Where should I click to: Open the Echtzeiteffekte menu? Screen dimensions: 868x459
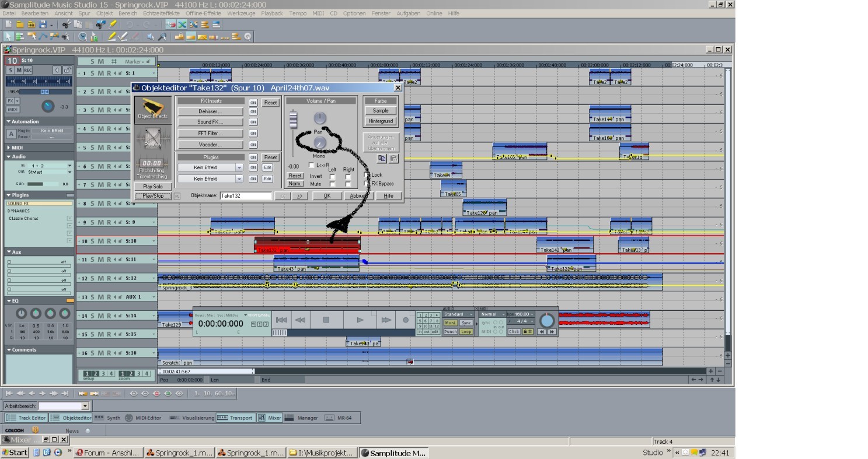162,13
